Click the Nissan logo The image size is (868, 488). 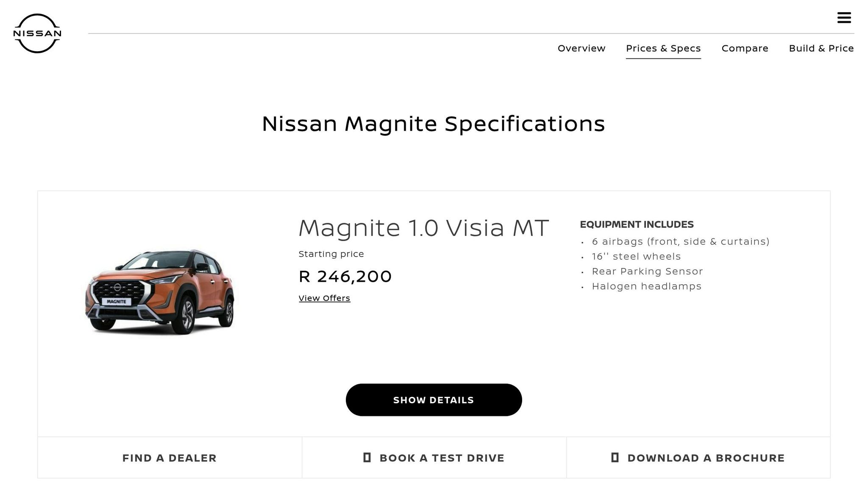pyautogui.click(x=37, y=32)
